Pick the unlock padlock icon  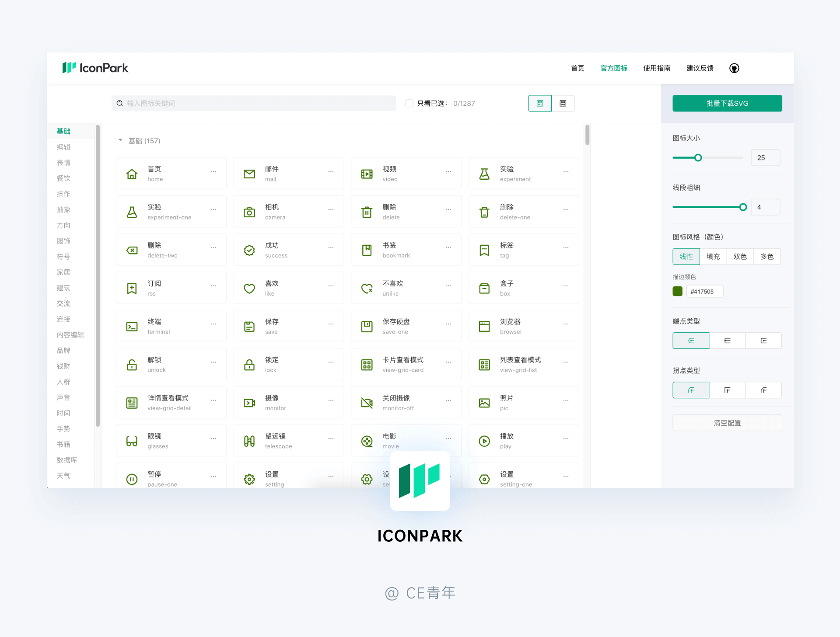(132, 365)
